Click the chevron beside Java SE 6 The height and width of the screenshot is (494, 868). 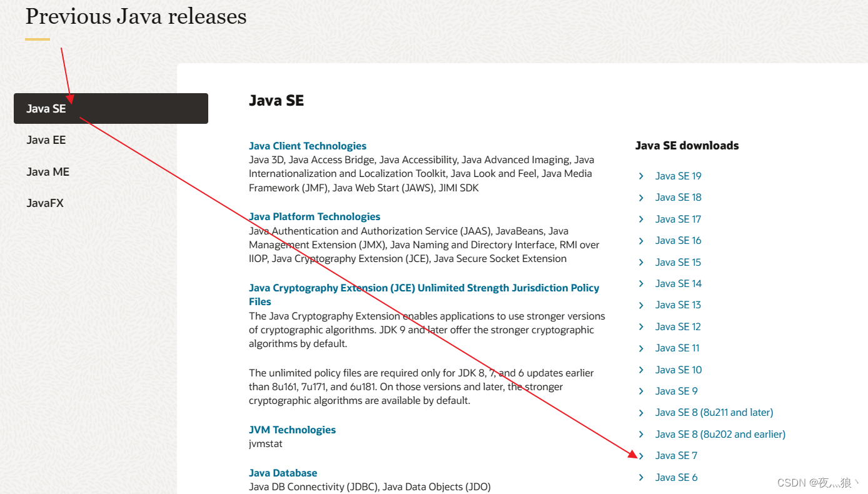[641, 477]
